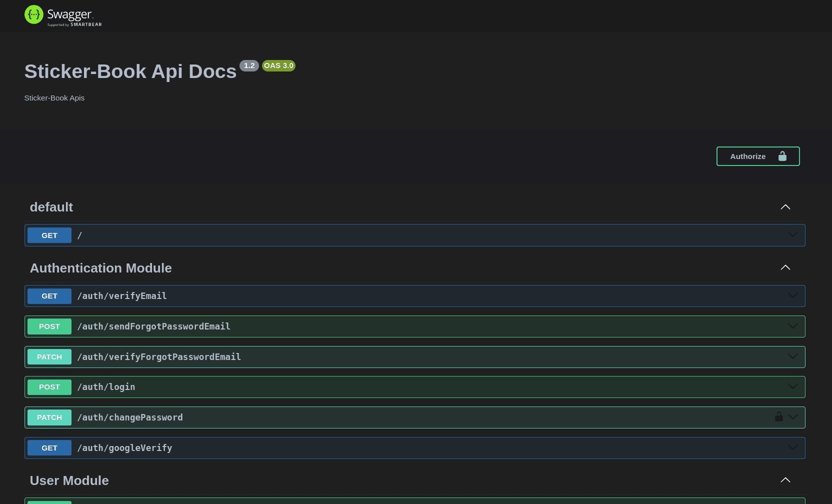Click the OAS 3.0 badge
The image size is (832, 504).
click(278, 65)
